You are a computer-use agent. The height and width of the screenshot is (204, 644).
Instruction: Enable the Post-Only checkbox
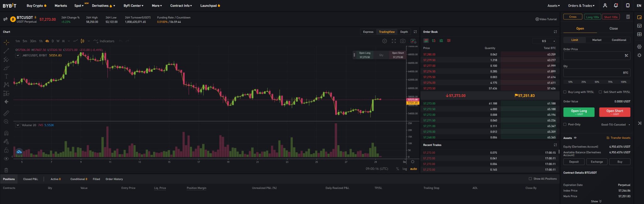click(x=565, y=124)
